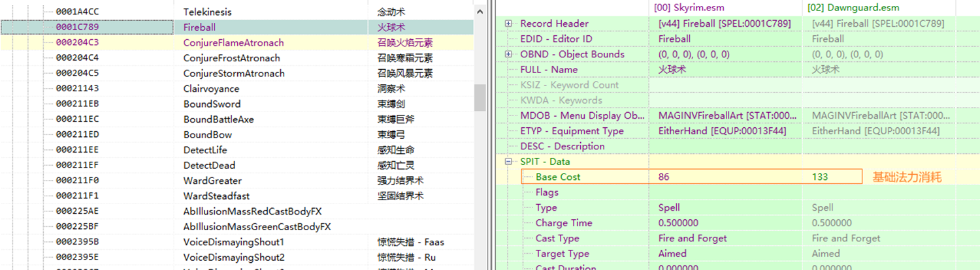Collapse the SPIT - Data section
The width and height of the screenshot is (980, 270).
[x=508, y=162]
